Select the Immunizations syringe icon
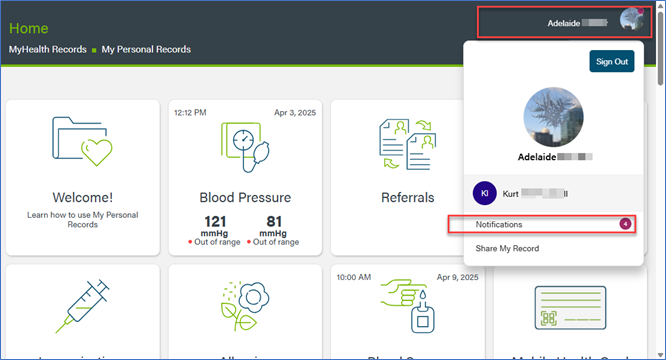666x360 pixels. tap(82, 306)
